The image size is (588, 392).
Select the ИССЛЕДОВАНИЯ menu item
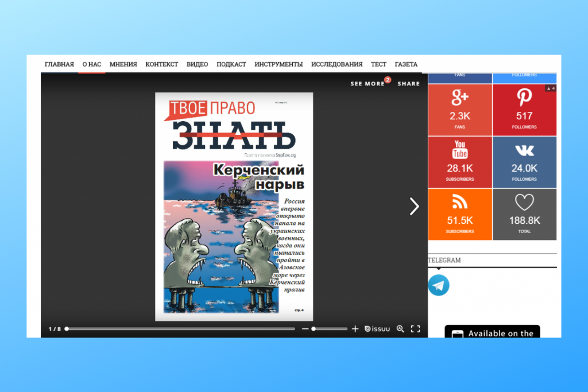point(336,64)
